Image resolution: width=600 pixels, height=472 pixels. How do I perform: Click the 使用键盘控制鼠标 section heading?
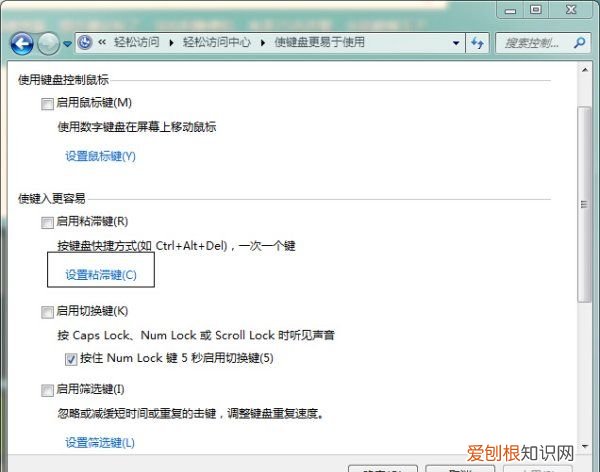click(x=64, y=80)
